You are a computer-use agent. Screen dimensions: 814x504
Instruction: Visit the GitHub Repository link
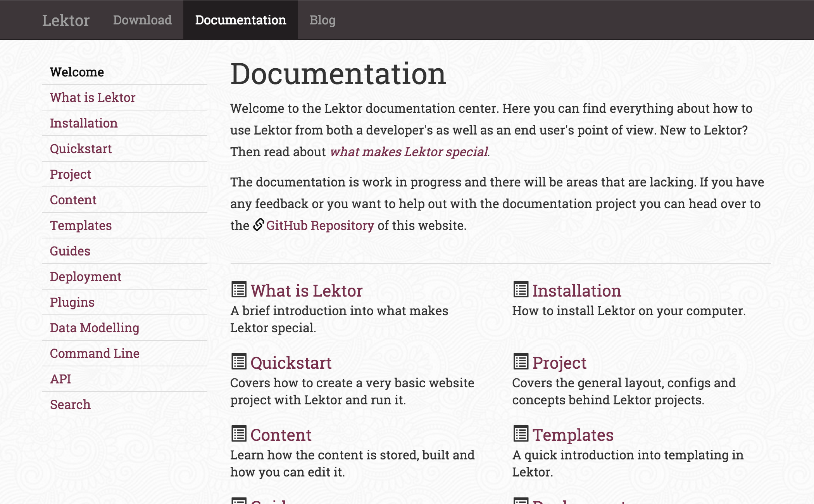320,225
